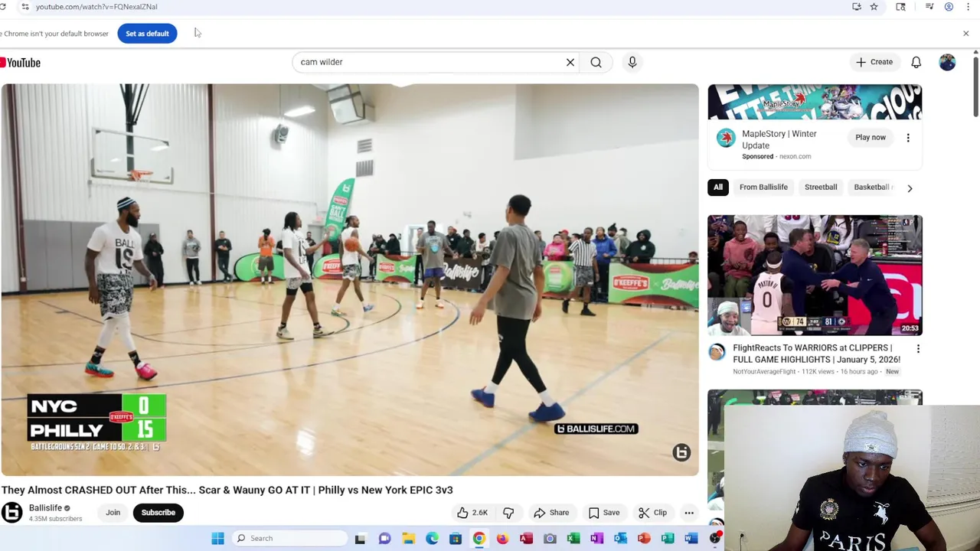The height and width of the screenshot is (551, 980).
Task: Start voice search with microphone
Action: tap(632, 62)
